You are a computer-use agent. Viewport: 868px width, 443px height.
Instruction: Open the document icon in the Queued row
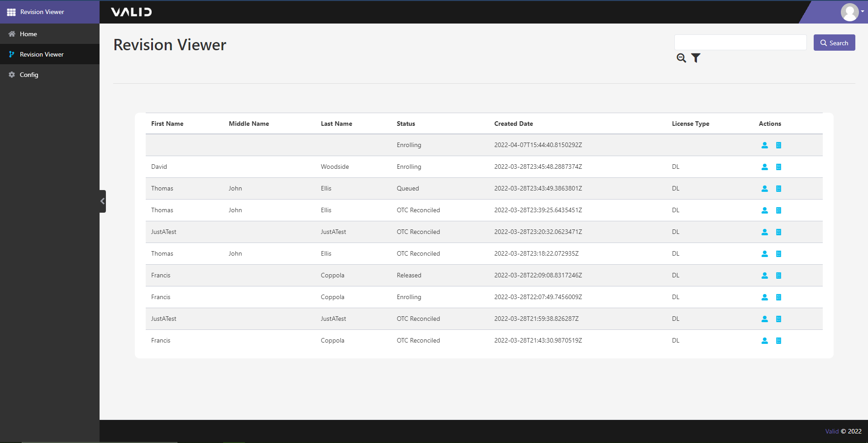tap(778, 189)
